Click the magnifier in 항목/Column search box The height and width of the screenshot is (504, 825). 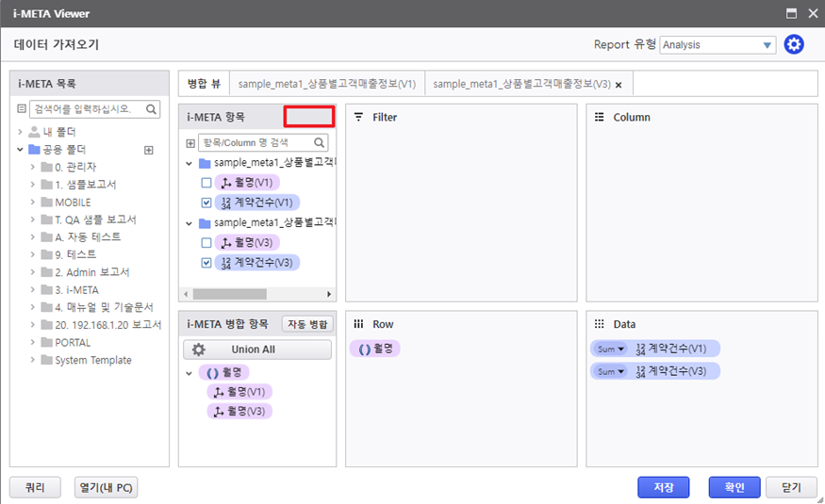pos(320,143)
